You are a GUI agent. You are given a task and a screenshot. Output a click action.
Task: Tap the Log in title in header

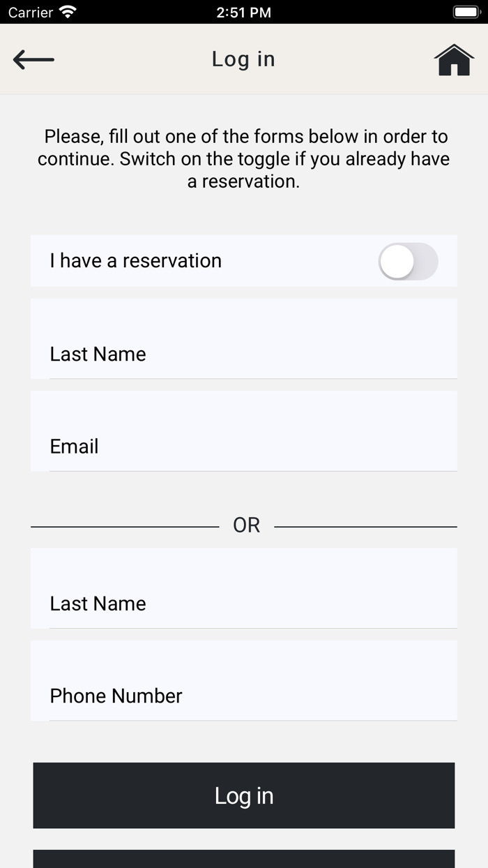pyautogui.click(x=243, y=59)
